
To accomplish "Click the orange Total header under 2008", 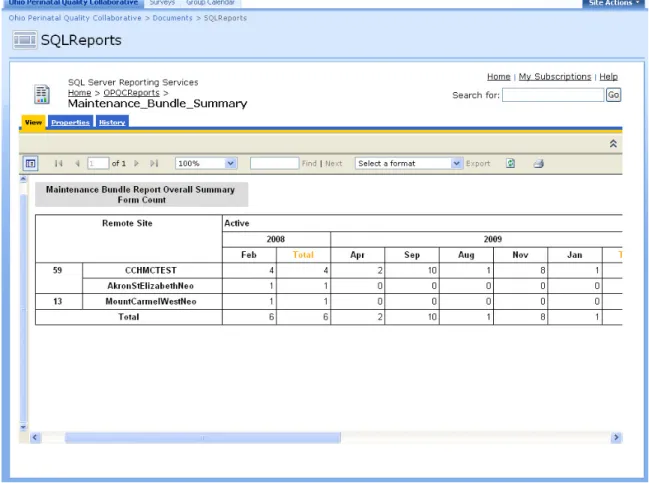I will click(303, 255).
